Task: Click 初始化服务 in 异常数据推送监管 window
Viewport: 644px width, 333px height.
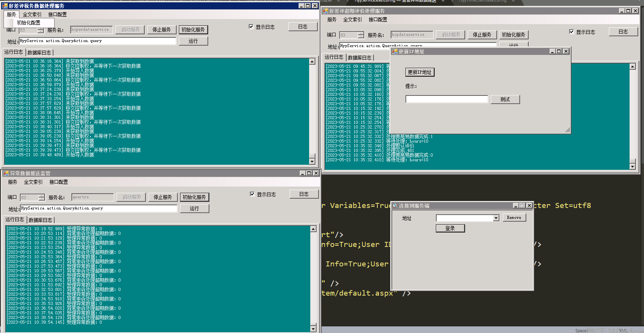Action: click(x=194, y=197)
